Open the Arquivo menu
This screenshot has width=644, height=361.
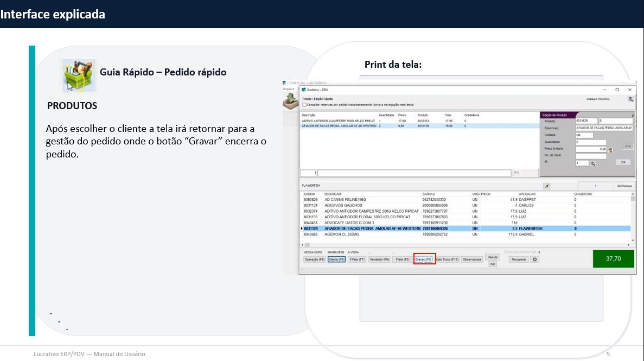pyautogui.click(x=289, y=88)
